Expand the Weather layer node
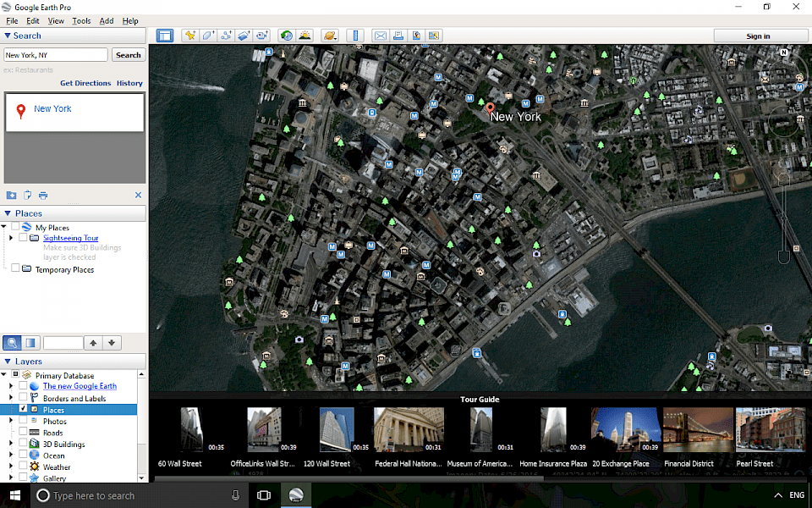The image size is (812, 508). [11, 466]
